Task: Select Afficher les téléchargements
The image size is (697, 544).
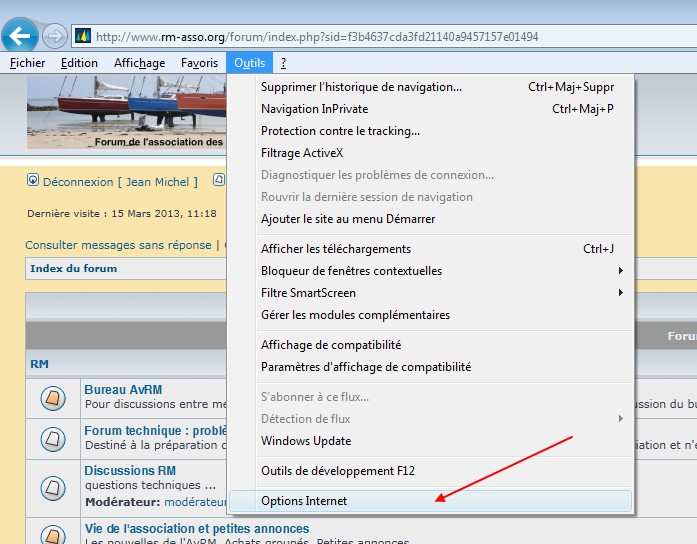Action: 430,249
